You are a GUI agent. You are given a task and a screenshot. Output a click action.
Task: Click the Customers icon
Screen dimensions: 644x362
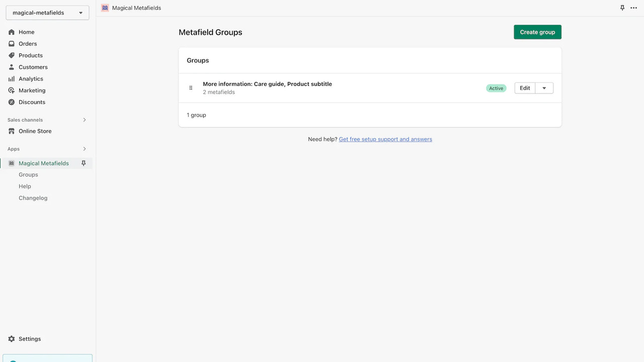point(11,67)
